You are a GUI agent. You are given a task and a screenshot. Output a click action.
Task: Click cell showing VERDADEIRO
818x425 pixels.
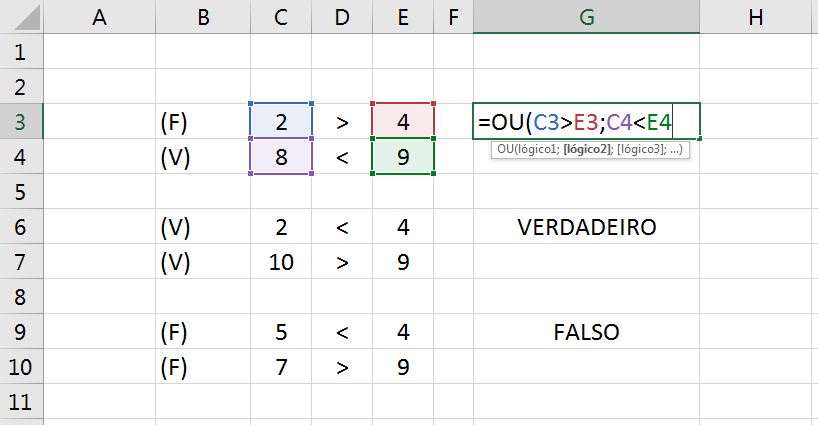(x=586, y=227)
